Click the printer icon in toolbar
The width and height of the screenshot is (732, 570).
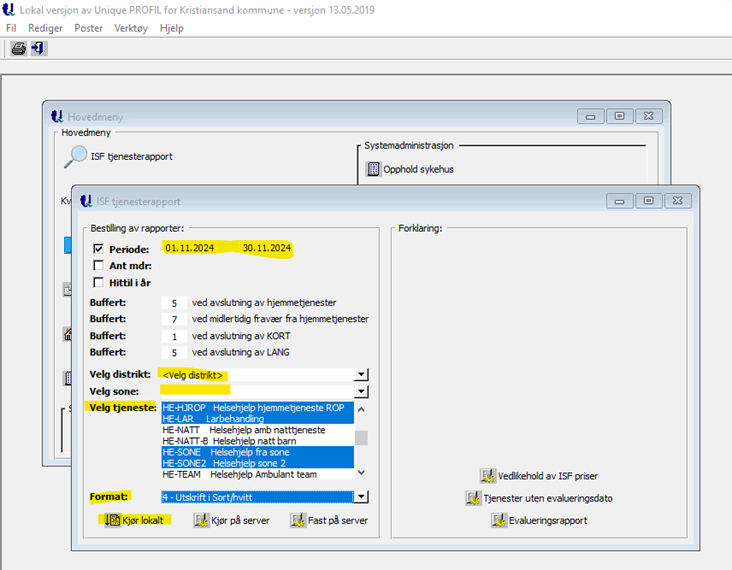[19, 49]
